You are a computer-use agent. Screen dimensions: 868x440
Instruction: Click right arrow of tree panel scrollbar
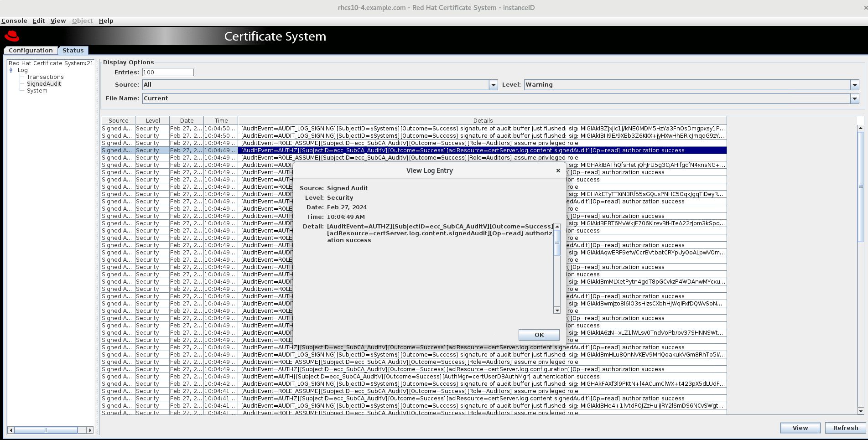tap(90, 430)
